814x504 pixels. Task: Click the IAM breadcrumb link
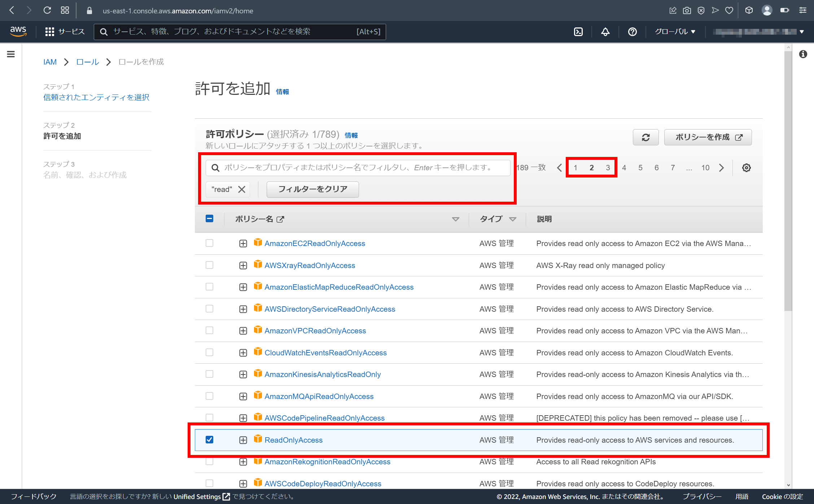pos(50,62)
